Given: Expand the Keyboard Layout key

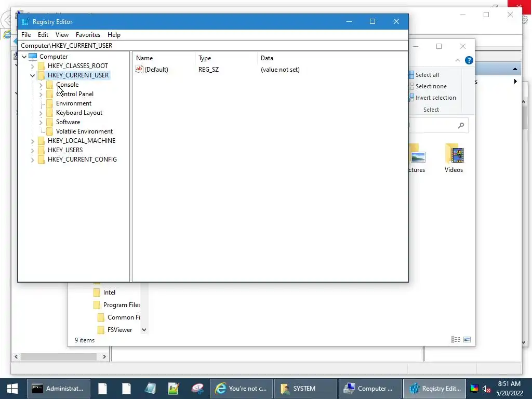Looking at the screenshot, I should pos(41,113).
